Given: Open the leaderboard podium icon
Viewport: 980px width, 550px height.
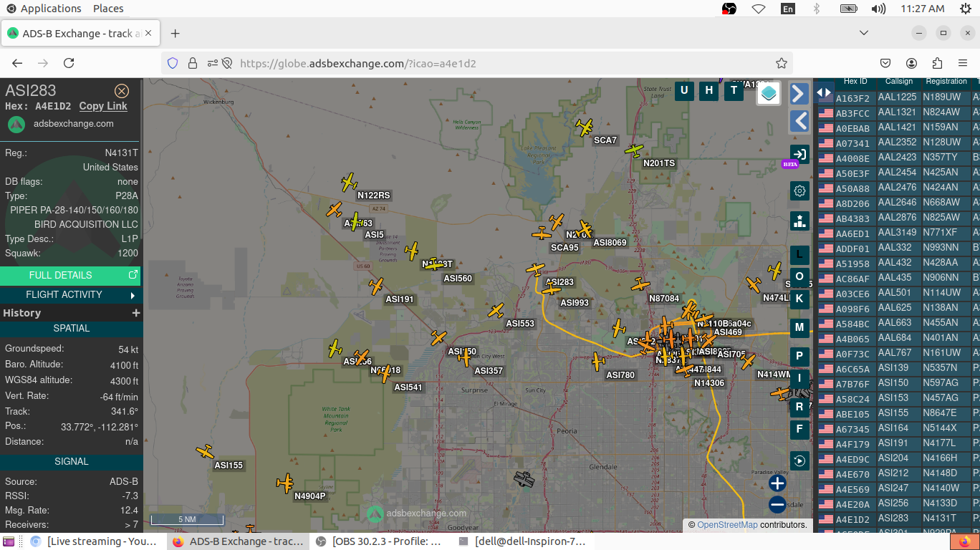Looking at the screenshot, I should (x=800, y=221).
